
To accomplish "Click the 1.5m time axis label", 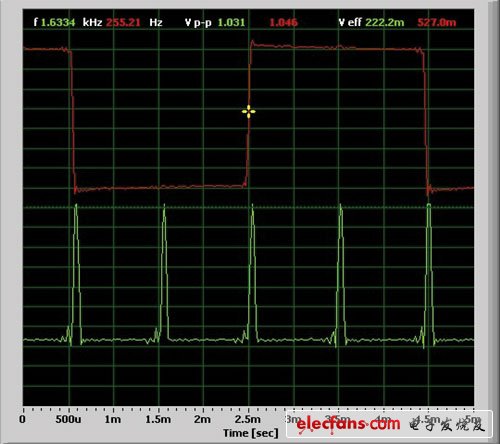I will click(158, 419).
